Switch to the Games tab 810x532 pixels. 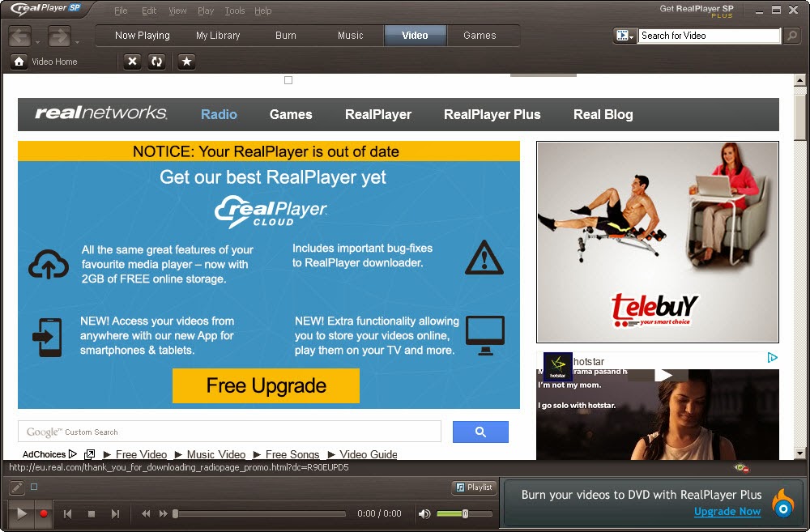pyautogui.click(x=480, y=36)
